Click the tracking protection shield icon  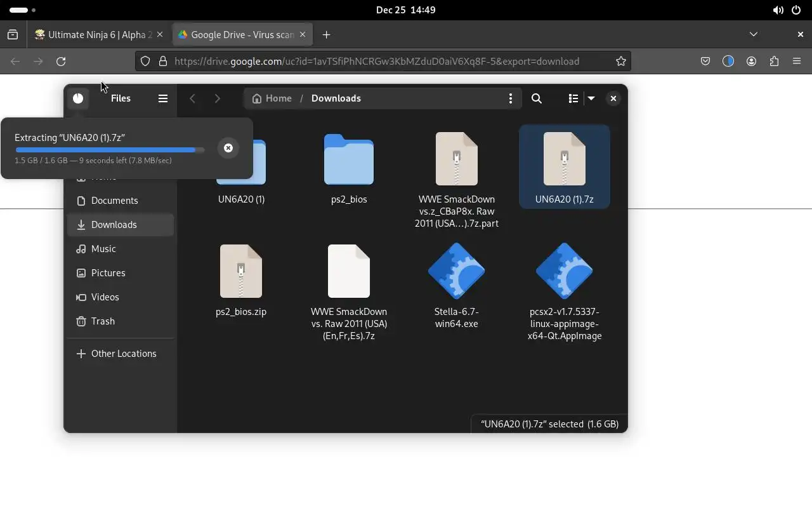click(145, 62)
